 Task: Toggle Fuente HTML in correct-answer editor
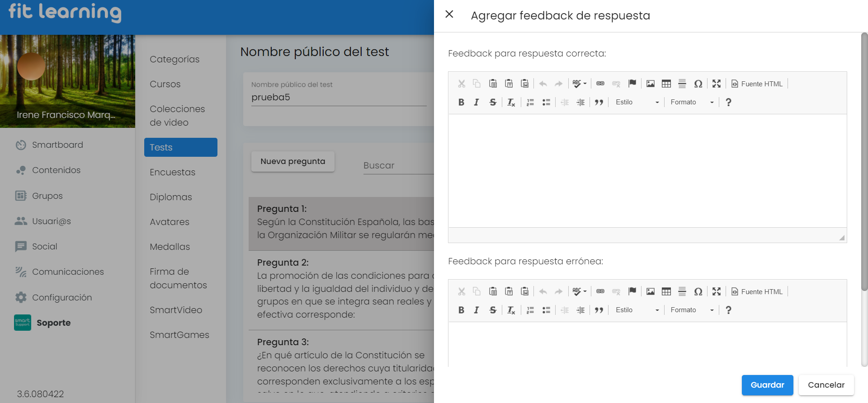click(x=757, y=84)
